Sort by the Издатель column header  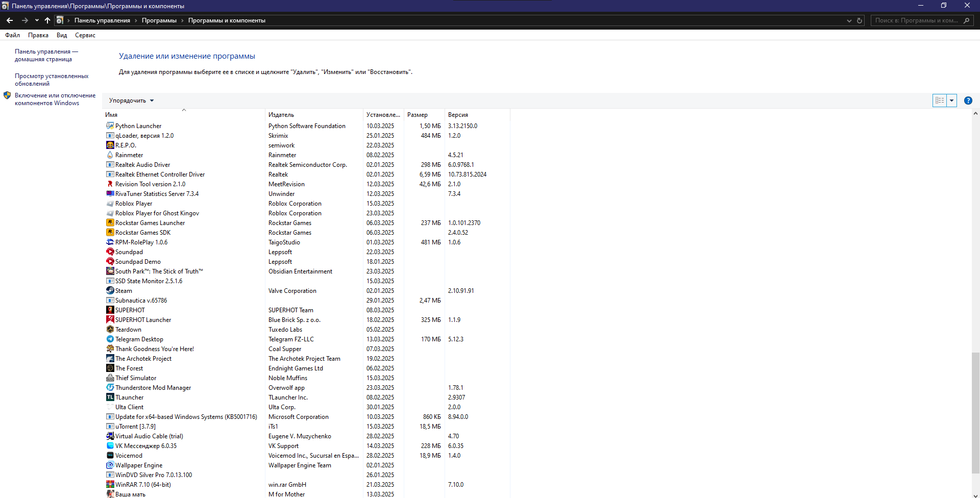click(x=314, y=115)
